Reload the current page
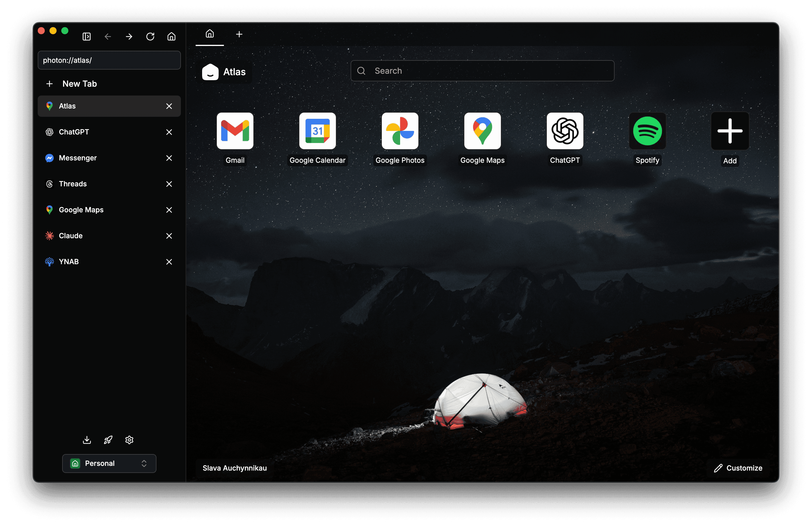Image resolution: width=812 pixels, height=526 pixels. [150, 37]
